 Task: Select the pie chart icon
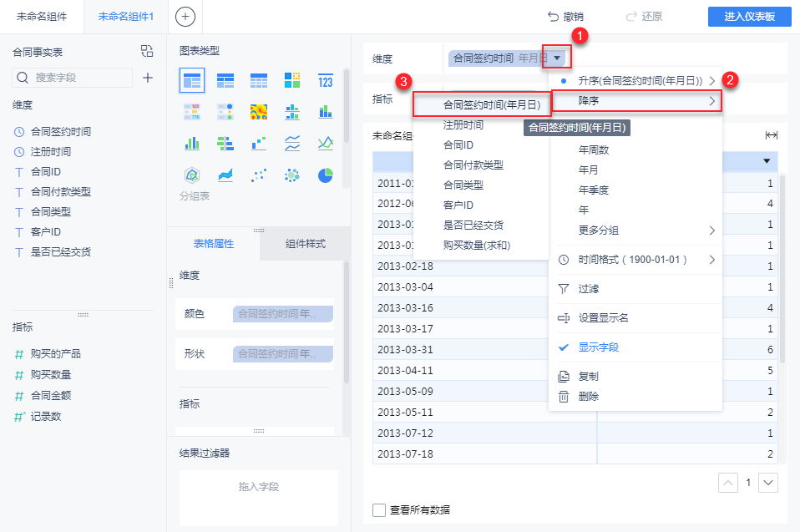[x=326, y=175]
